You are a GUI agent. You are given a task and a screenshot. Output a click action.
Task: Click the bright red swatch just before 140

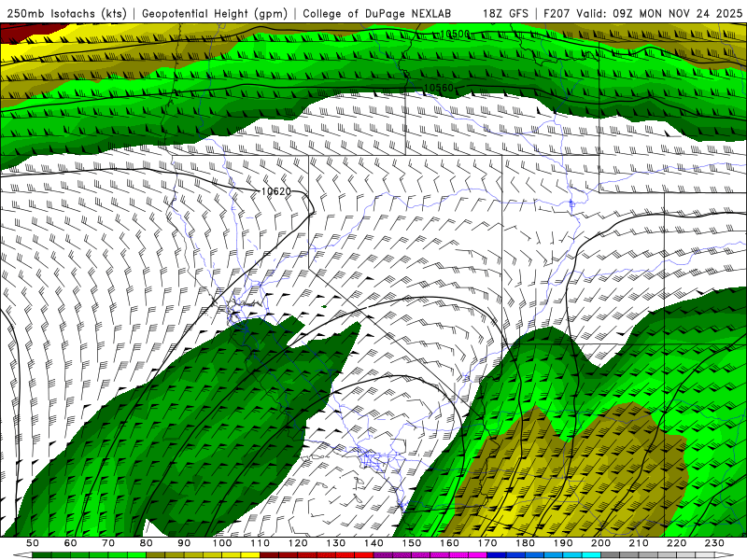[365, 555]
